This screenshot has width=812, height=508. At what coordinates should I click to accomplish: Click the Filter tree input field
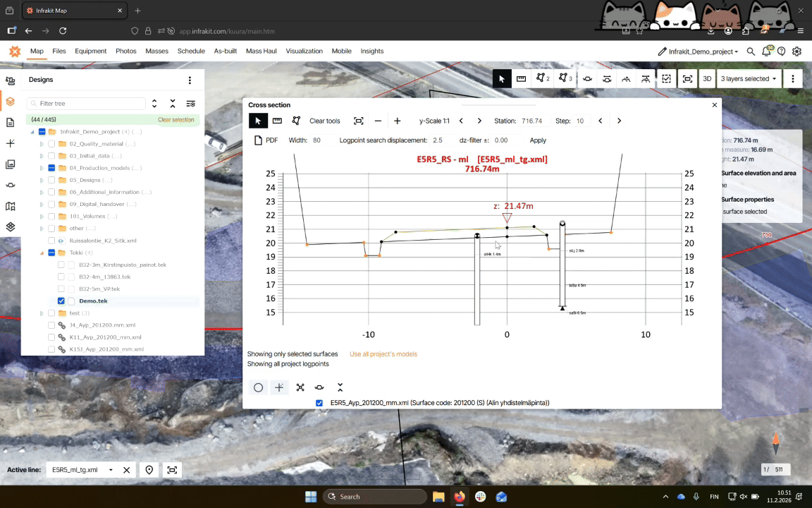pyautogui.click(x=86, y=103)
